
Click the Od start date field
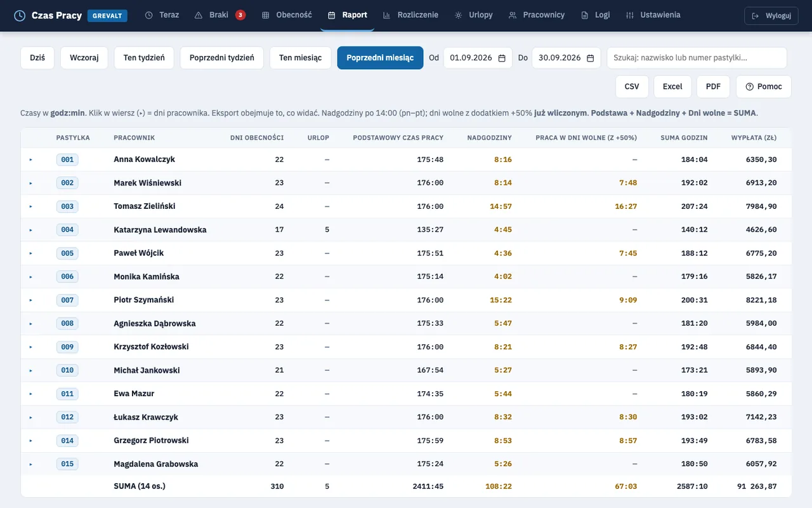click(477, 58)
